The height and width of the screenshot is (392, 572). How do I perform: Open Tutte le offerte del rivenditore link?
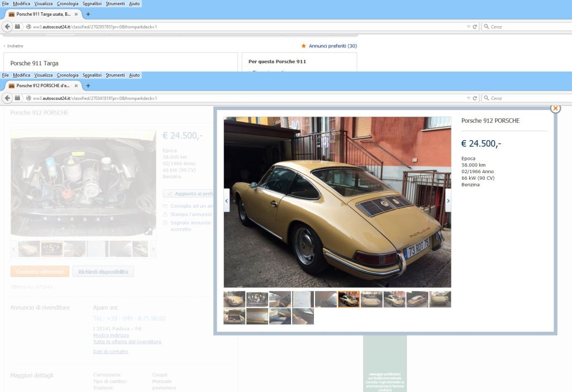click(x=127, y=342)
